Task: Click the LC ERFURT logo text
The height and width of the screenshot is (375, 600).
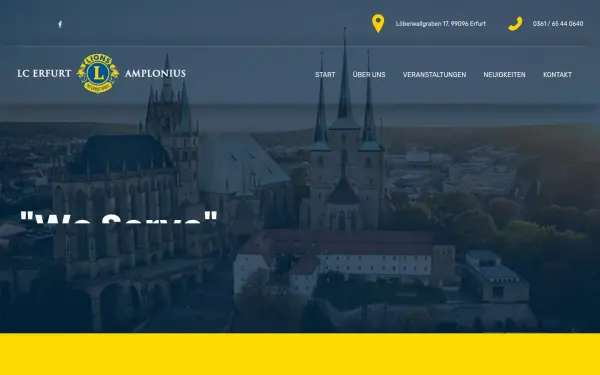Action: (x=44, y=73)
